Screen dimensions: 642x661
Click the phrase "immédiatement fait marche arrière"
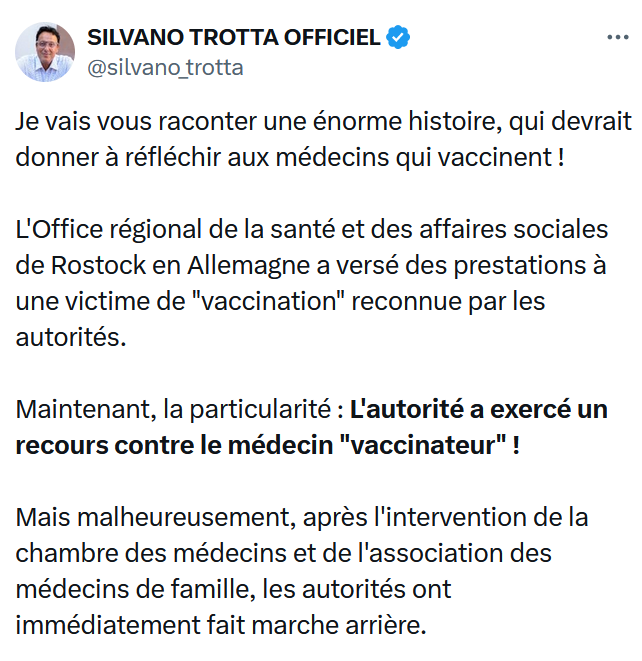pos(218,625)
